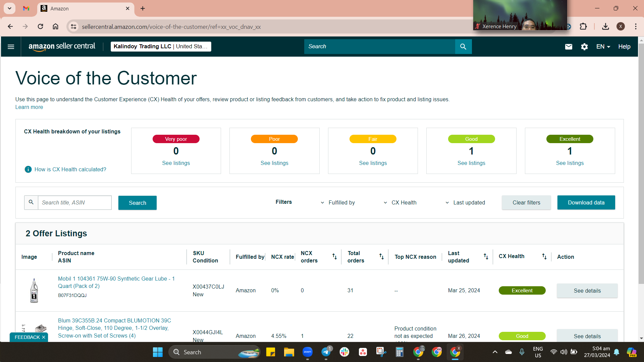The width and height of the screenshot is (644, 362).
Task: Click the Excellent badge in Mobil 1 row
Action: [x=522, y=291]
